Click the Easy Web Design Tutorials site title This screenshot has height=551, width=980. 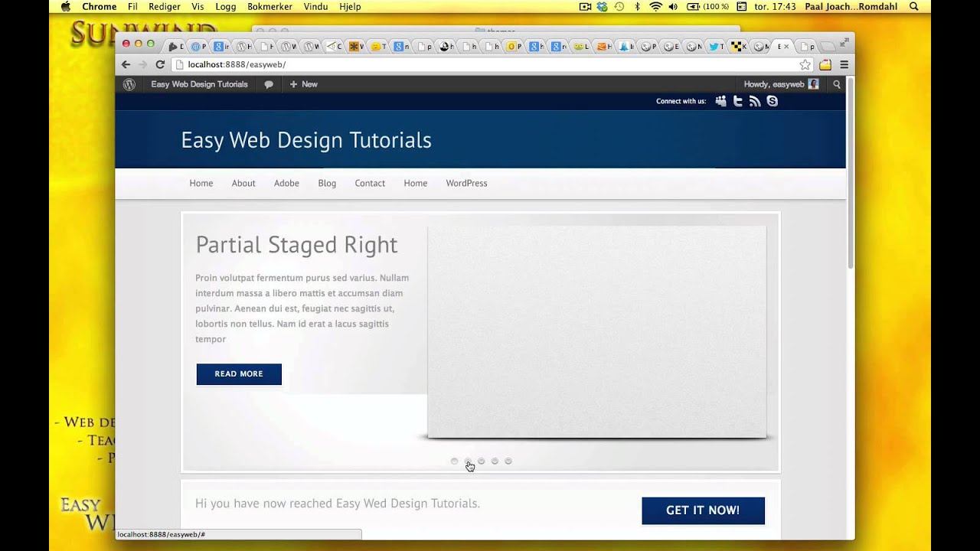pos(306,140)
